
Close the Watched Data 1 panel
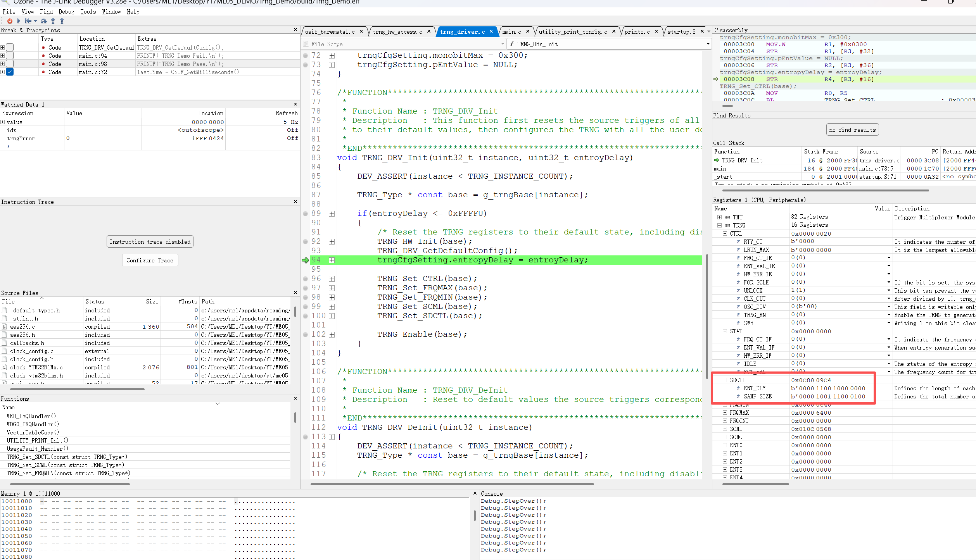[x=295, y=104]
